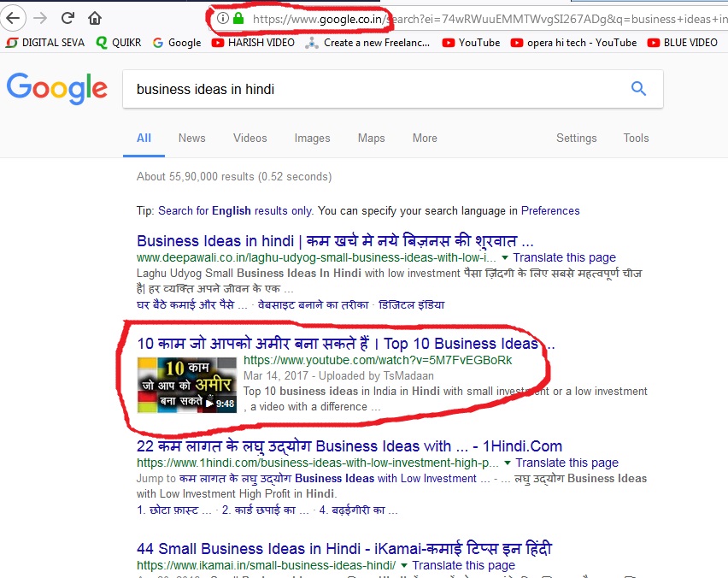Screen dimensions: 728x578
Task: Switch to the News tab
Action: point(191,138)
